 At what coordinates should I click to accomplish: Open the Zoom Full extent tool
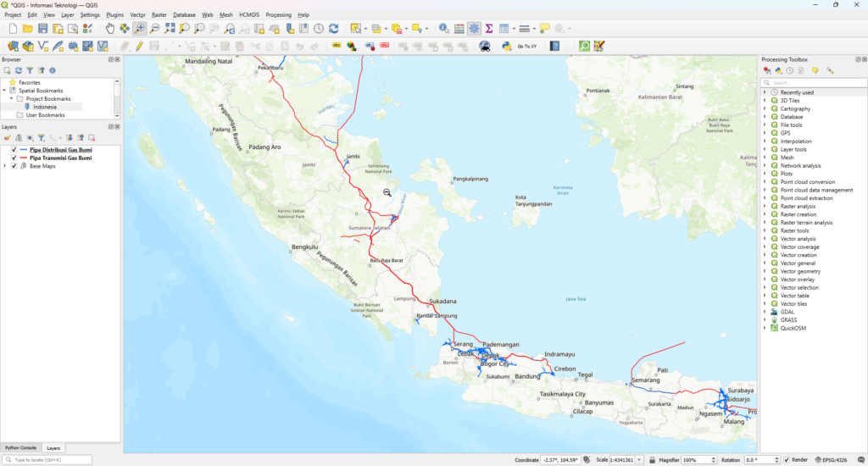pos(170,29)
